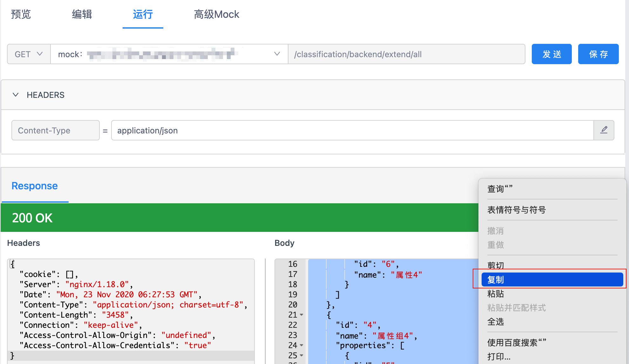Select 剪切 in the context menu

tap(496, 265)
